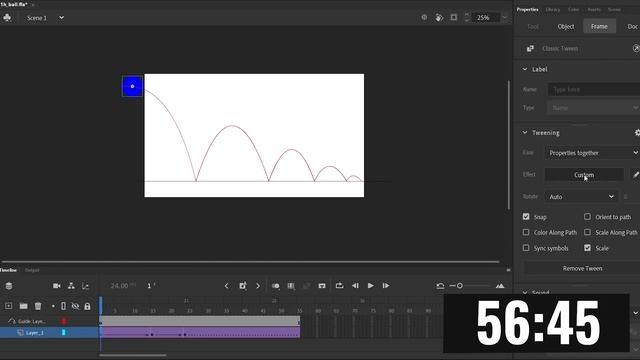Go to the next keyframe
This screenshot has width=640, height=360.
click(258, 286)
